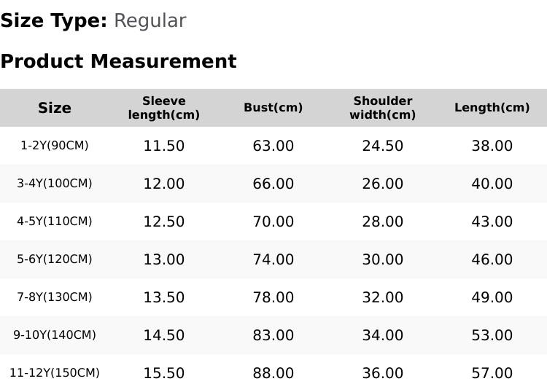Click the Product Measurement heading
This screenshot has width=547, height=392.
click(118, 61)
